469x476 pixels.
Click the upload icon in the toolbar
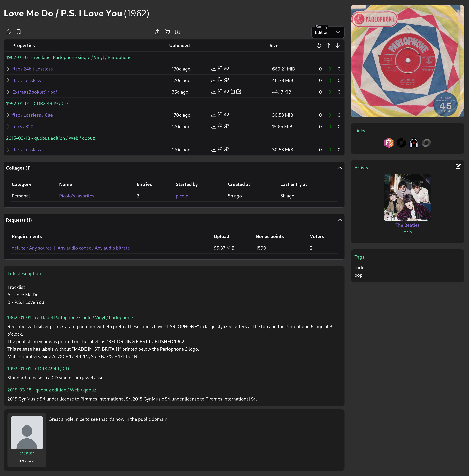point(158,32)
